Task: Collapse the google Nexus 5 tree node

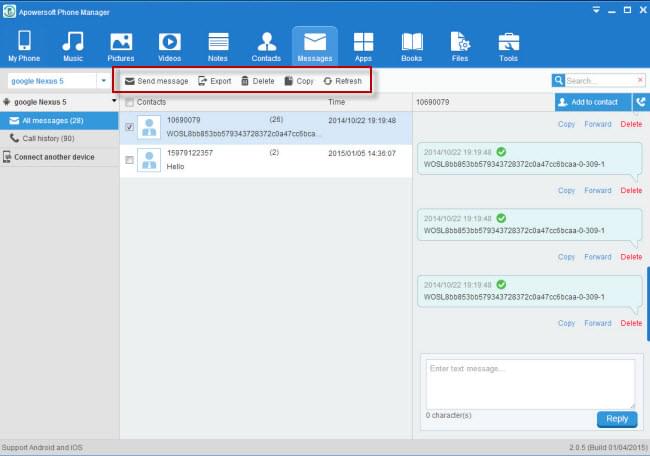Action: [7, 102]
